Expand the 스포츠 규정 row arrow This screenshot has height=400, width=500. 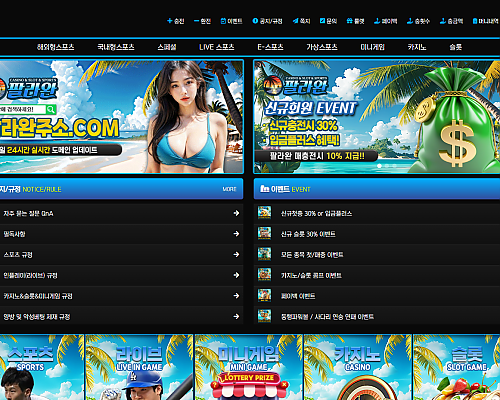236,254
